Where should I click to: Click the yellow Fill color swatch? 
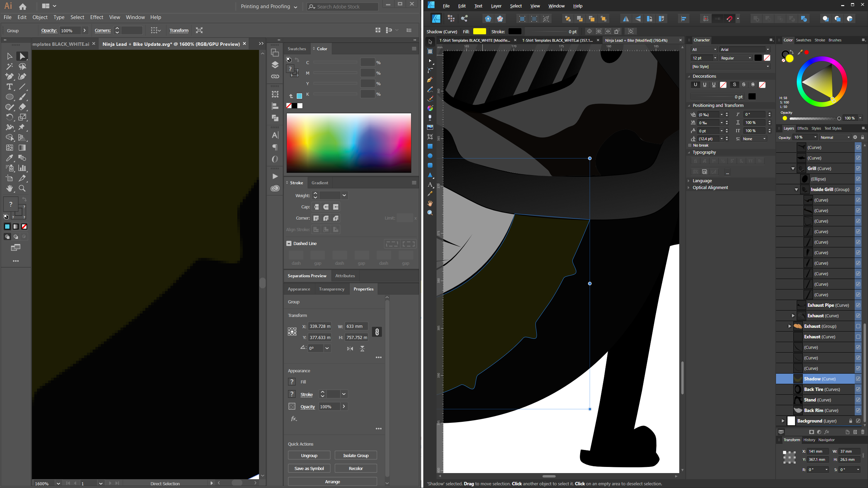(x=479, y=32)
